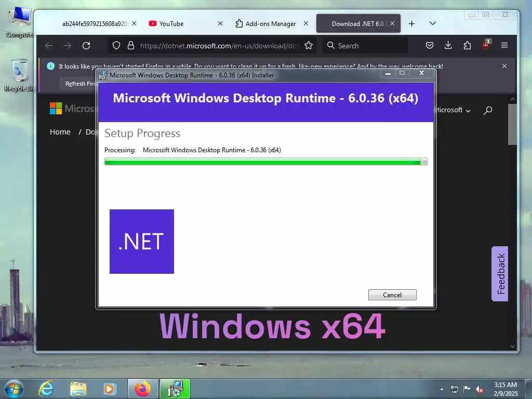Image resolution: width=532 pixels, height=399 pixels.
Task: Open the taskbar clock and date
Action: pyautogui.click(x=506, y=389)
